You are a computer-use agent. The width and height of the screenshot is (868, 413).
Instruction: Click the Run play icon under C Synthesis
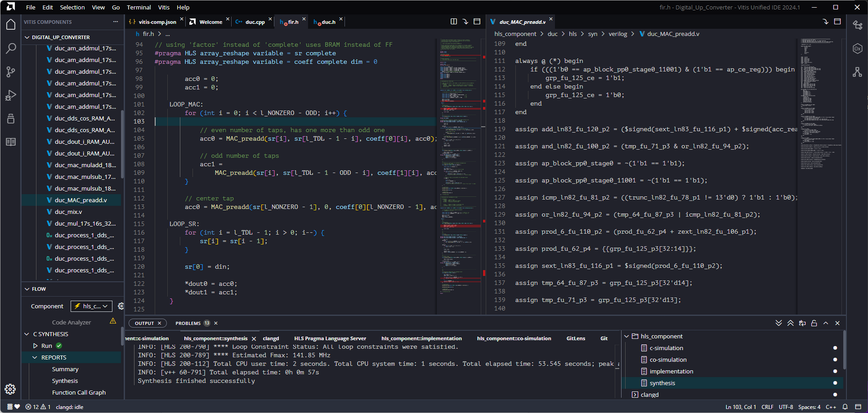(36, 346)
